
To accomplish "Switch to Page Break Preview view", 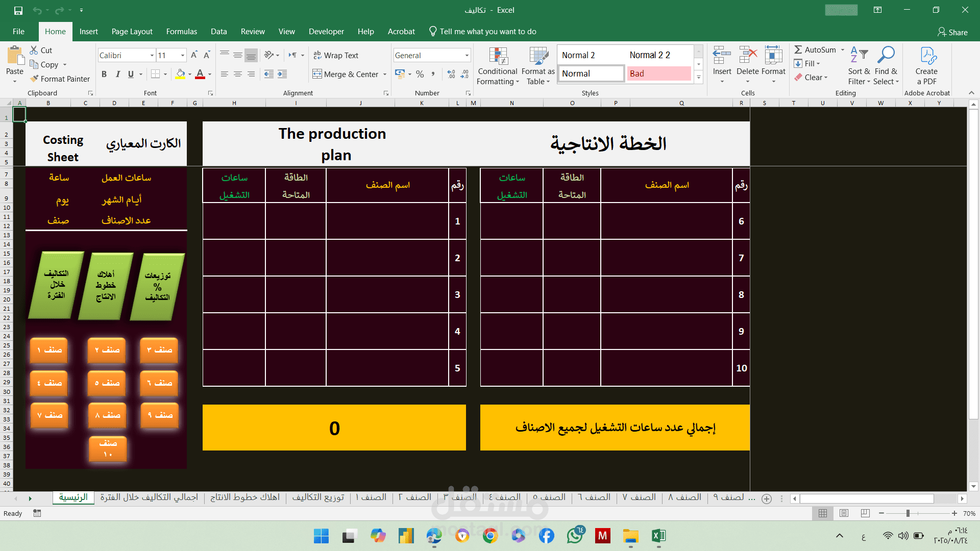I will click(x=865, y=513).
